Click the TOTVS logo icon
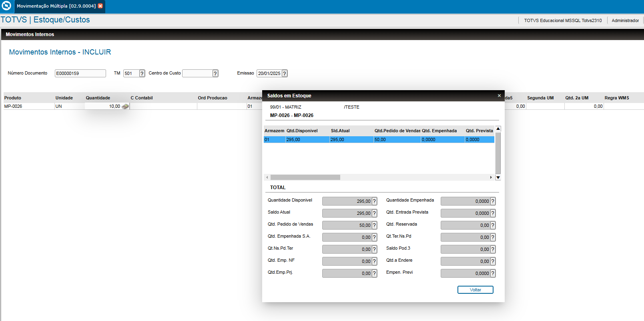Screen dimensions: 644x321 6,6
